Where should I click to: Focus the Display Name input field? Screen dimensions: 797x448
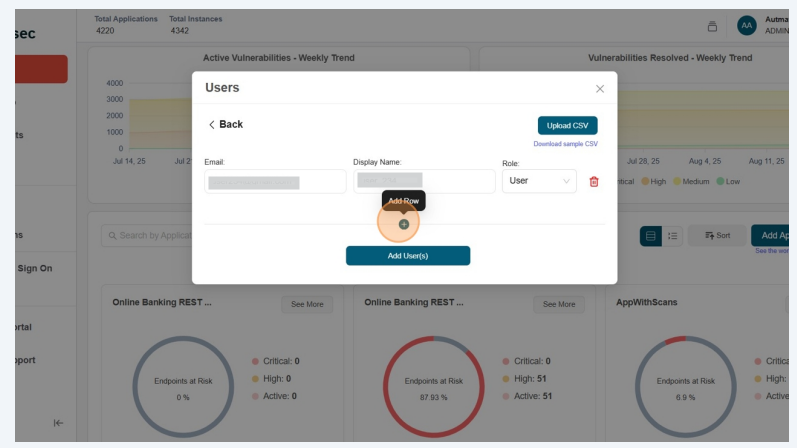(424, 182)
